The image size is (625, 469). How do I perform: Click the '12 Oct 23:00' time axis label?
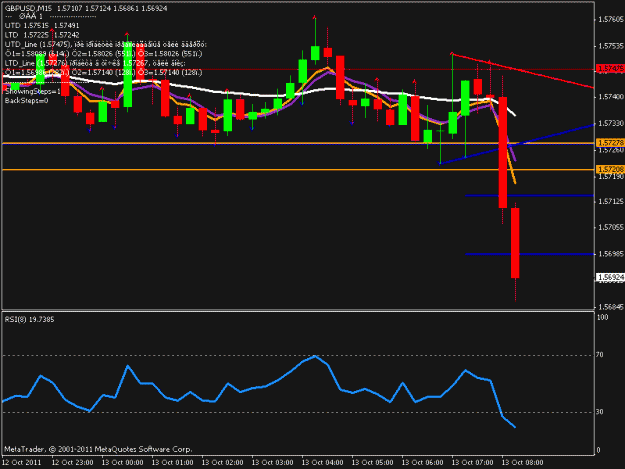(73, 463)
